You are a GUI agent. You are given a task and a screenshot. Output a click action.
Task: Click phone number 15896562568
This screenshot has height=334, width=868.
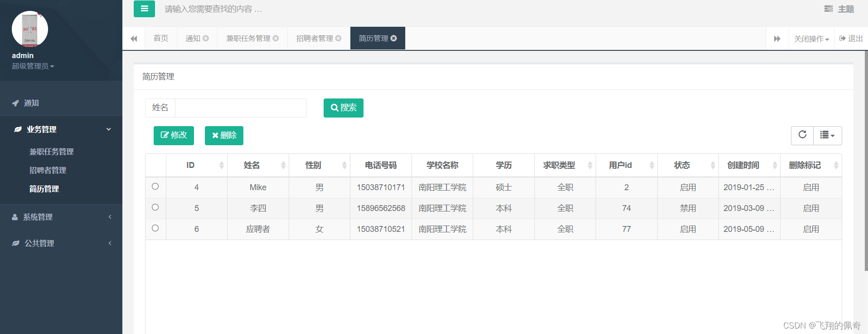(x=381, y=208)
